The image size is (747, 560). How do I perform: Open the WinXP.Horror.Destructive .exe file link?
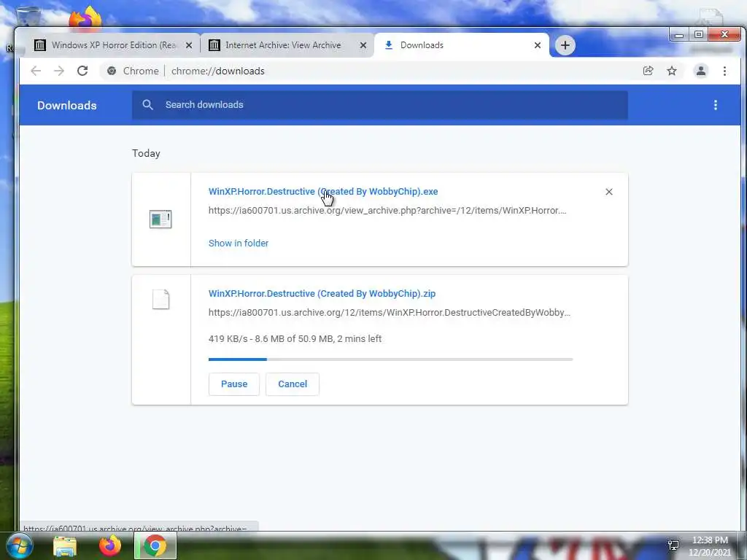(323, 192)
